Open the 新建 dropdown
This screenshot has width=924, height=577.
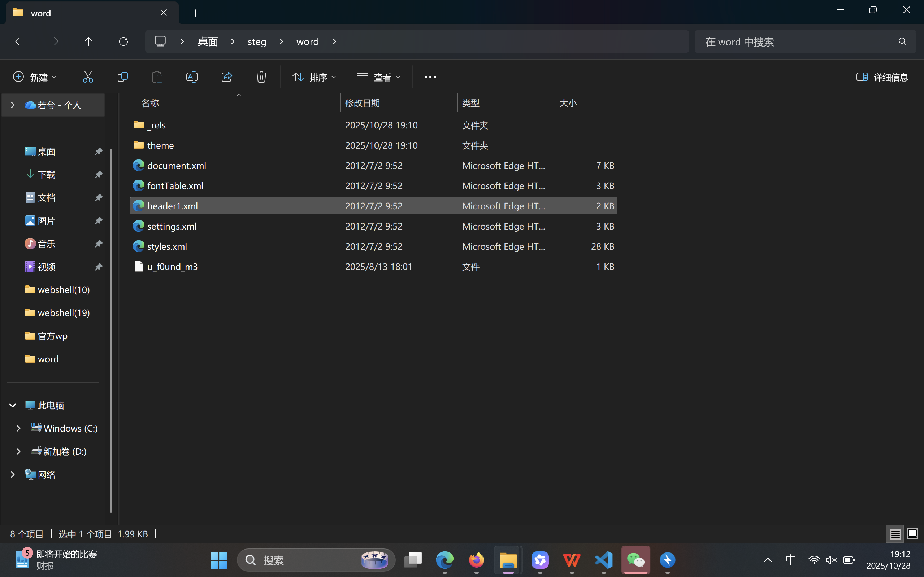pyautogui.click(x=35, y=77)
